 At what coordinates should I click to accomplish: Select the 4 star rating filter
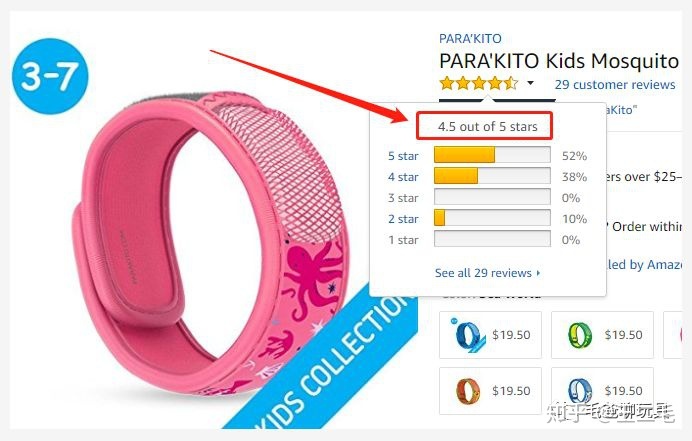click(403, 177)
